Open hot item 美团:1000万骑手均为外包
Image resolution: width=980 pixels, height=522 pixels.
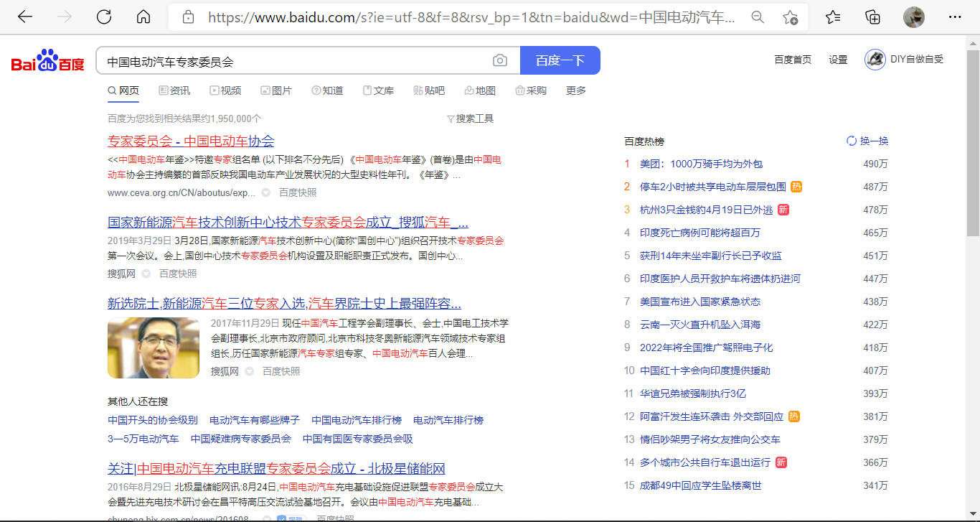[701, 164]
